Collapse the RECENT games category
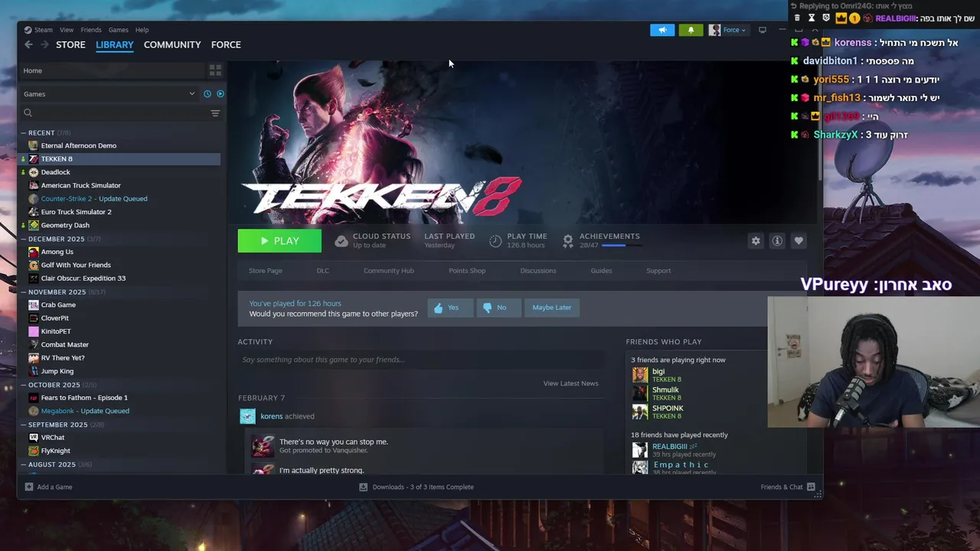This screenshot has height=551, width=980. tap(24, 133)
